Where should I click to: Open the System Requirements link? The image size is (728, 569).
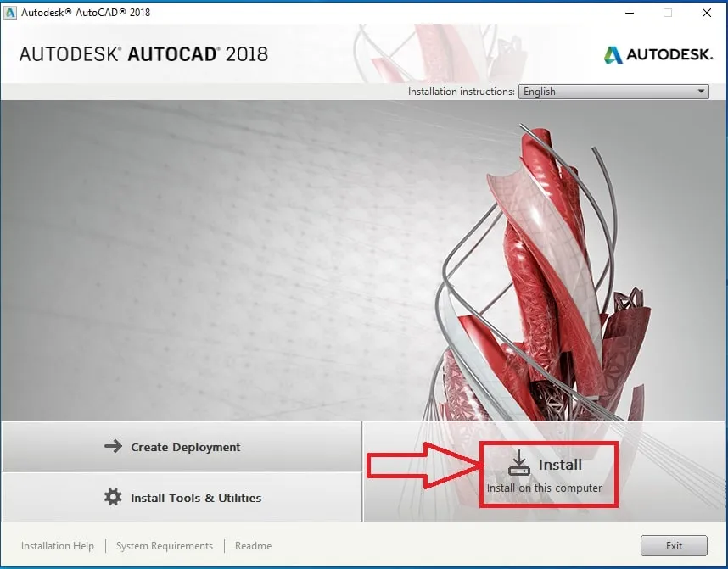(164, 546)
